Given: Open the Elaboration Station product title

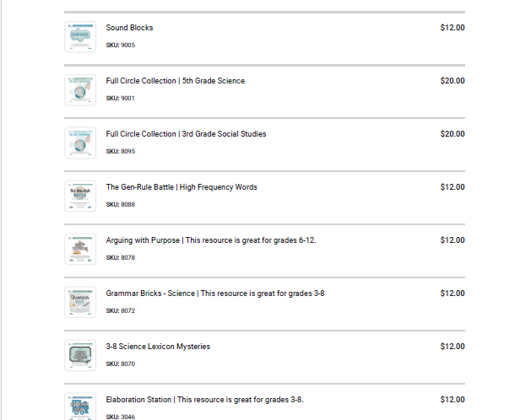Looking at the screenshot, I should point(204,400).
